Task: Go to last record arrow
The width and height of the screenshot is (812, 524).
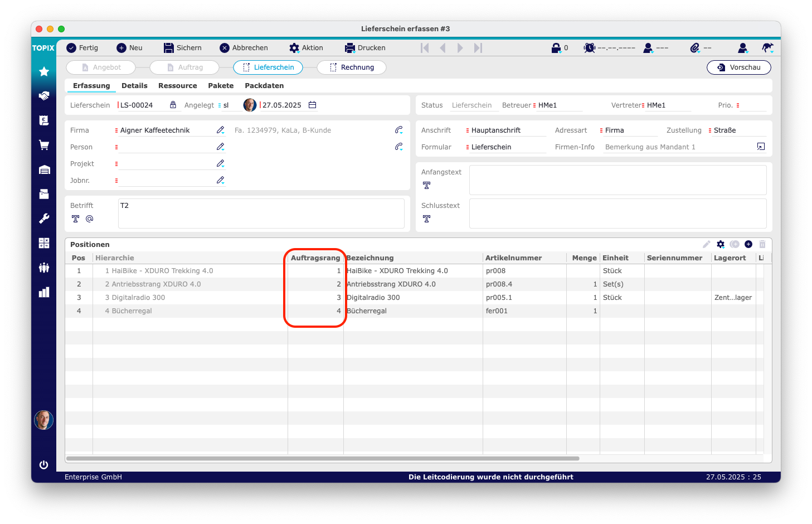Action: (x=478, y=48)
